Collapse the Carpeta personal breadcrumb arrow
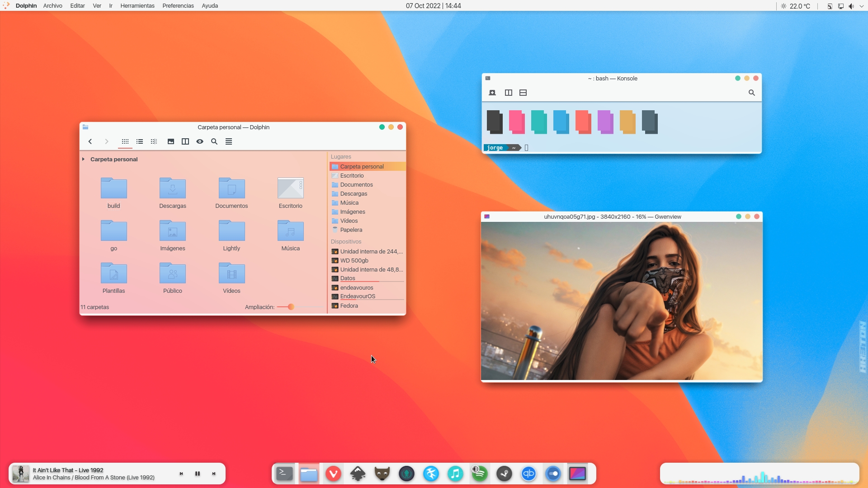The height and width of the screenshot is (488, 868). point(83,159)
